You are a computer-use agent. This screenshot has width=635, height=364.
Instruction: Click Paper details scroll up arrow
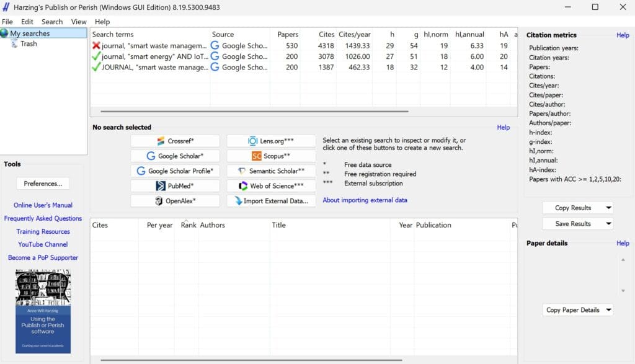coord(623,260)
